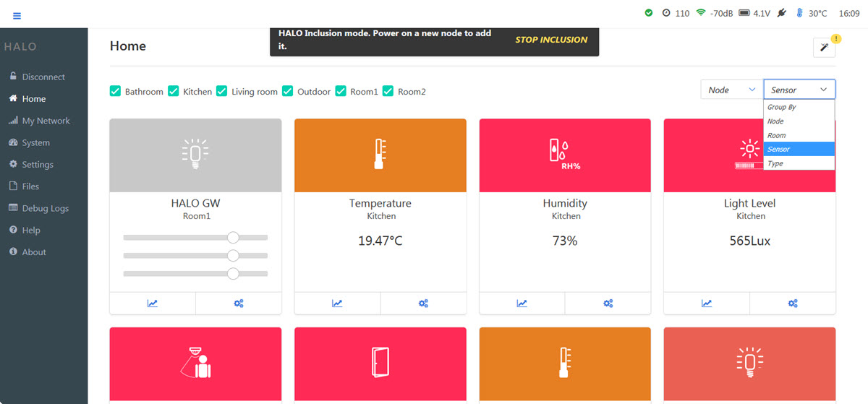
Task: Click the motion sensor card thumbnail
Action: [x=195, y=363]
